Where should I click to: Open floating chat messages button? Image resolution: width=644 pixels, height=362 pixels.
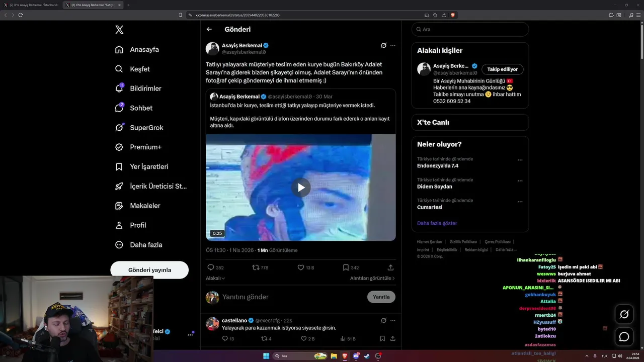(624, 336)
